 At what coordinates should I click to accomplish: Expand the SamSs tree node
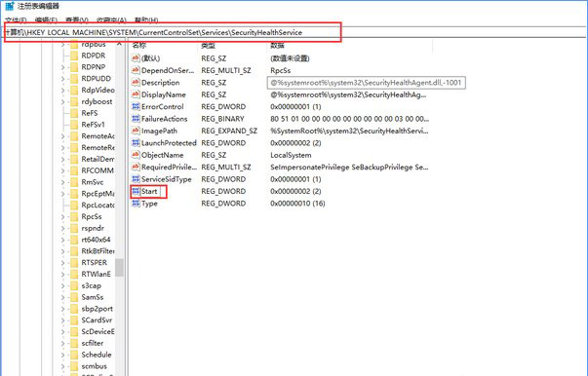[x=62, y=297]
